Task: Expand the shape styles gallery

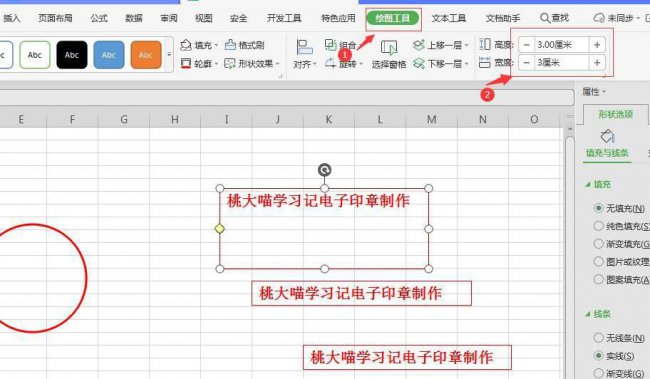Action: coord(169,55)
